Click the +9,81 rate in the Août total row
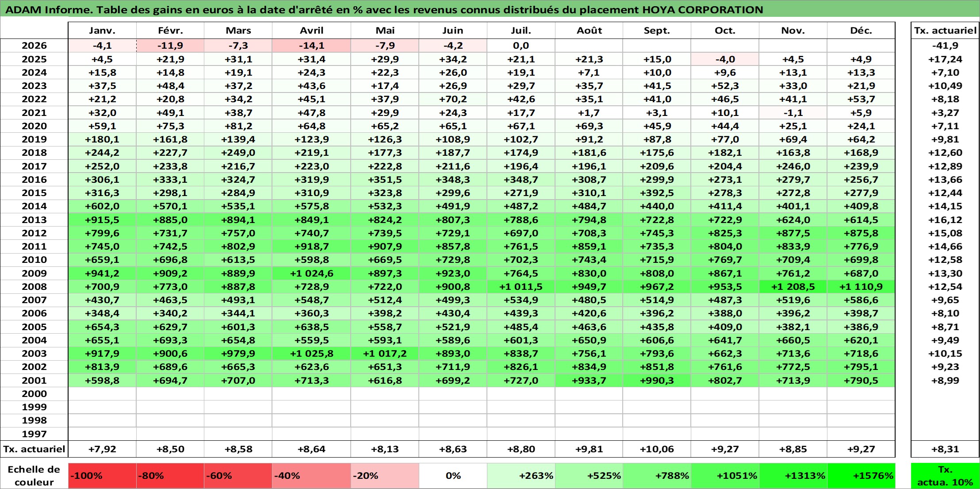Viewport: 980px width, 489px height. click(x=589, y=449)
